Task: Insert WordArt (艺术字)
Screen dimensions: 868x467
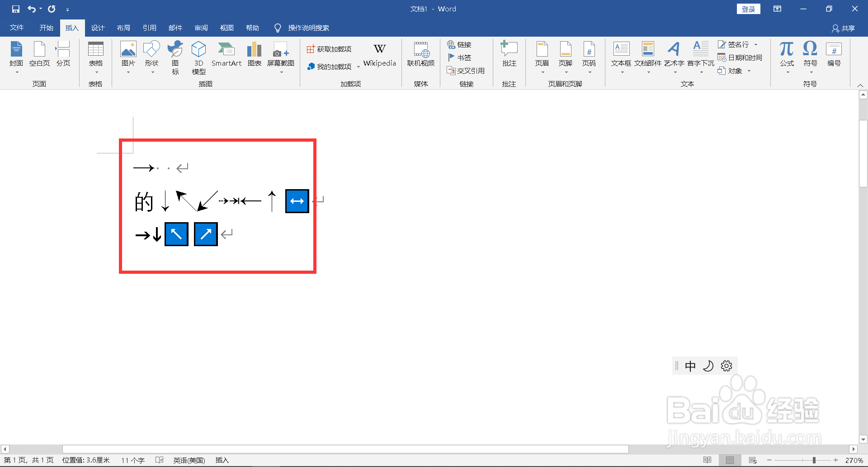Action: click(x=674, y=57)
